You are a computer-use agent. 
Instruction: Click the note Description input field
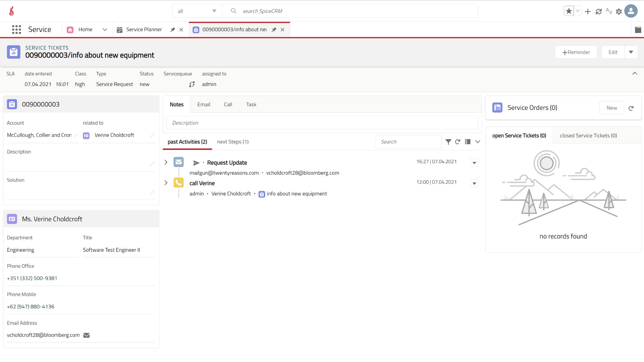(322, 123)
